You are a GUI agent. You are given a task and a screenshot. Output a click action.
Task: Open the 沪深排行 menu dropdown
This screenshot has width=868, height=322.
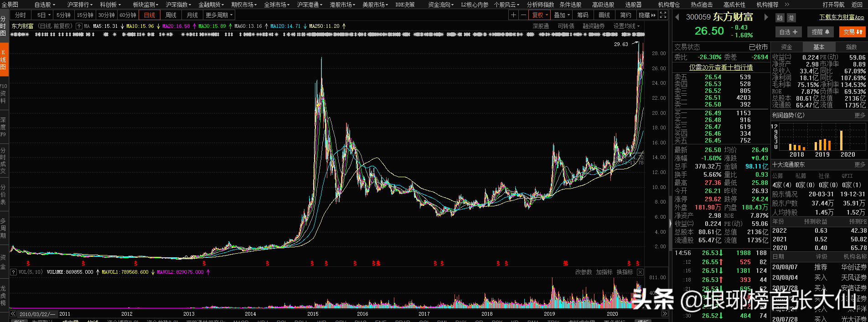[x=80, y=5]
